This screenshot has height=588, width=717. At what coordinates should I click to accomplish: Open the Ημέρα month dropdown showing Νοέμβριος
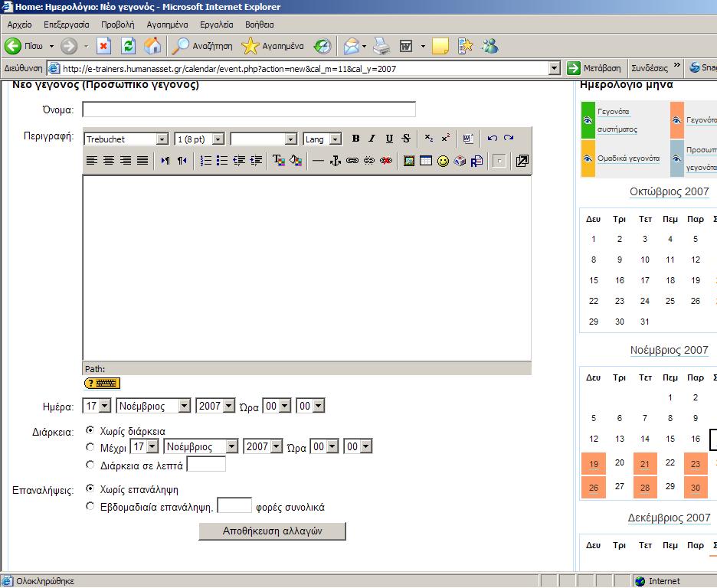pos(153,406)
